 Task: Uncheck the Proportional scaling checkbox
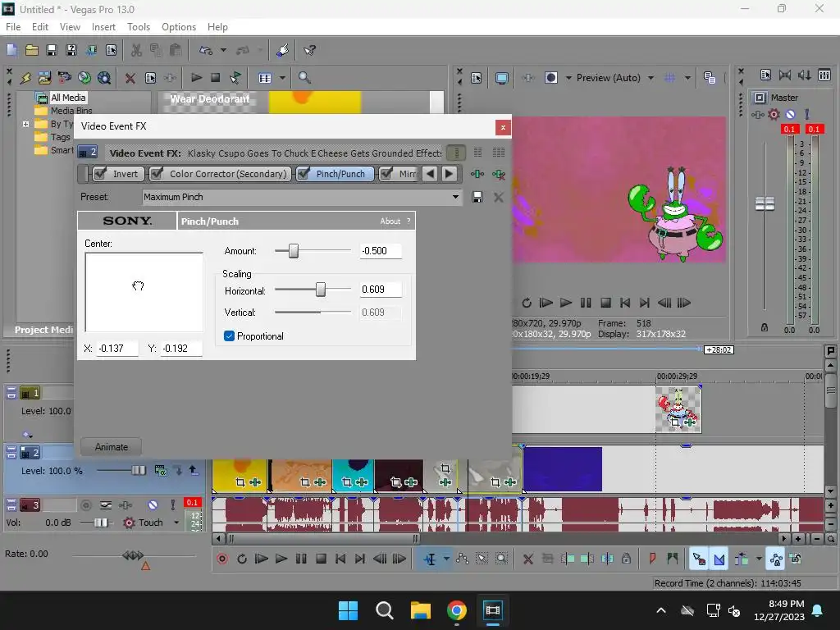tap(230, 336)
